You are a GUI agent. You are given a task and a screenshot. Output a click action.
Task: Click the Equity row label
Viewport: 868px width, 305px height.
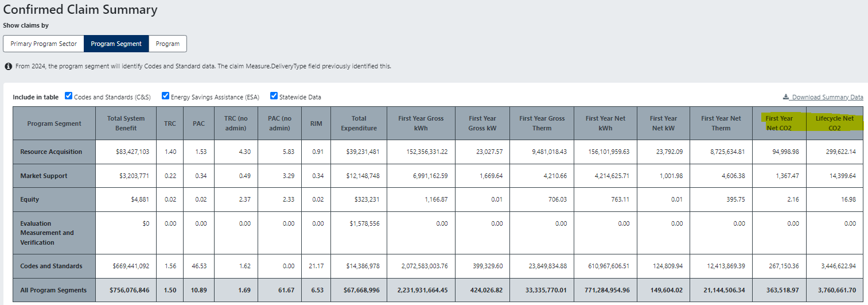(x=30, y=199)
